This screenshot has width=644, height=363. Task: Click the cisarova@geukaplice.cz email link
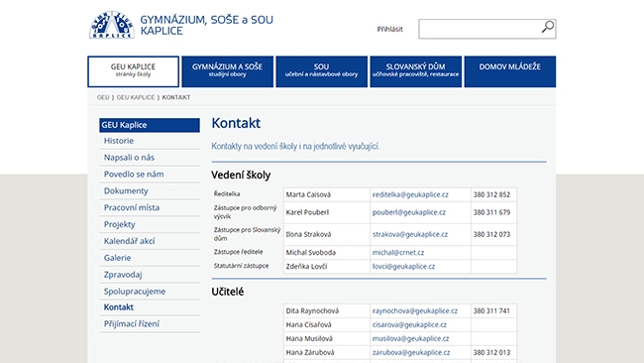(409, 324)
